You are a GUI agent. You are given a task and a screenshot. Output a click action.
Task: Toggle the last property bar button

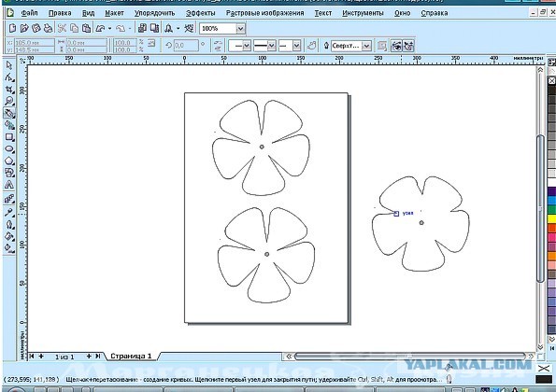[x=409, y=46]
